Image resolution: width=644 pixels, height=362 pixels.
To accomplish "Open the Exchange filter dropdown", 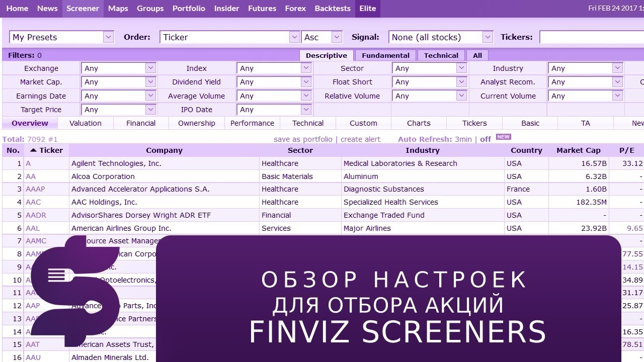I will (x=119, y=68).
